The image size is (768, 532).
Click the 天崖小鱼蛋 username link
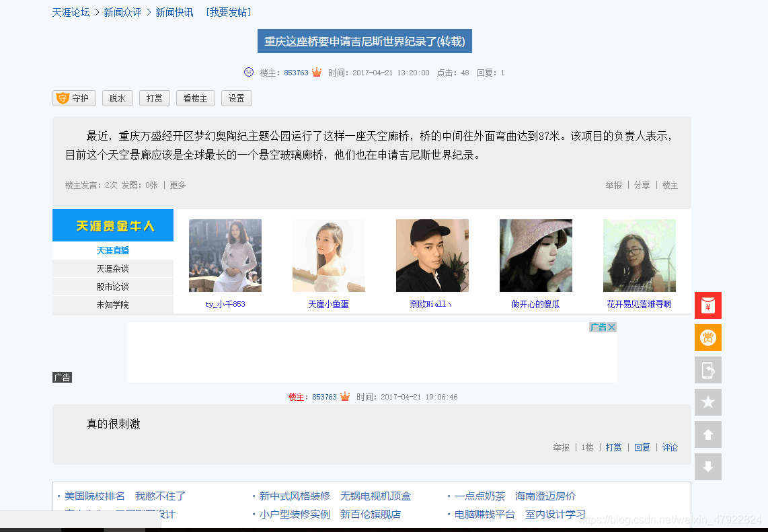[329, 304]
